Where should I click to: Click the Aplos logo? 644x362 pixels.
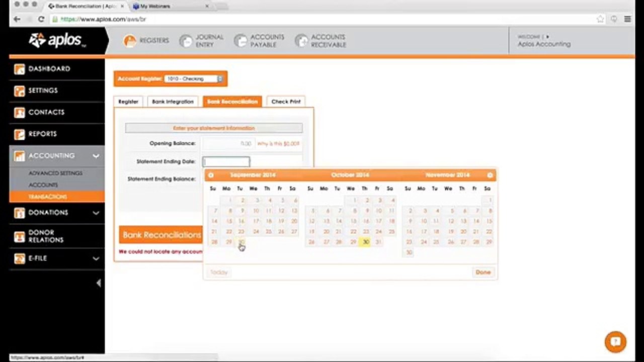57,40
